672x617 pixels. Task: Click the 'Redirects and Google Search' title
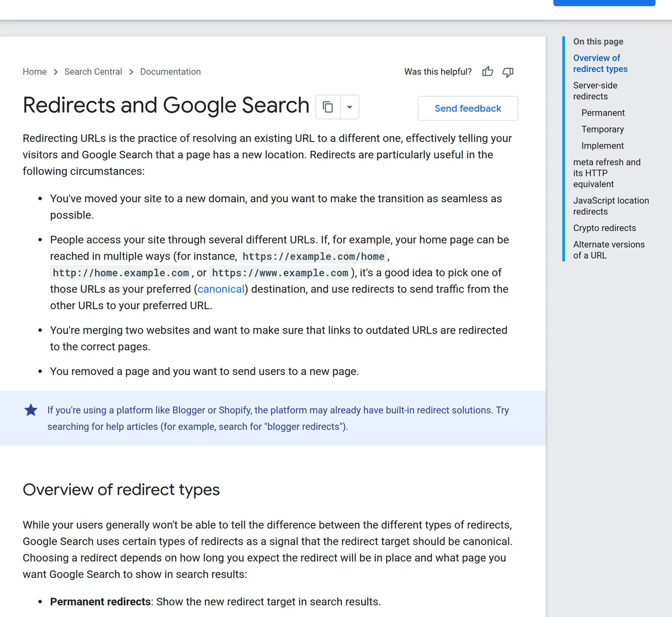(x=166, y=106)
